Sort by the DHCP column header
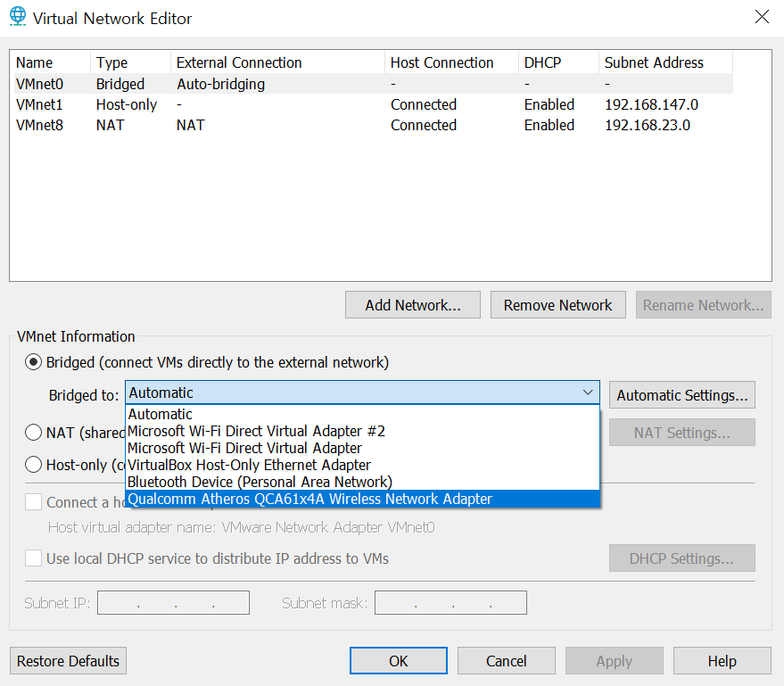This screenshot has width=784, height=686. point(558,62)
